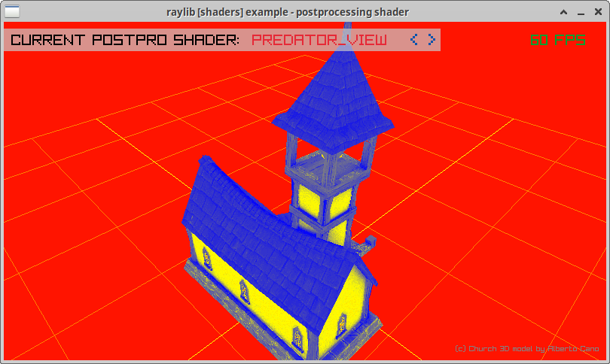Click the Church 3D model credit text
Screen dimensions: 610x364
tap(526, 348)
